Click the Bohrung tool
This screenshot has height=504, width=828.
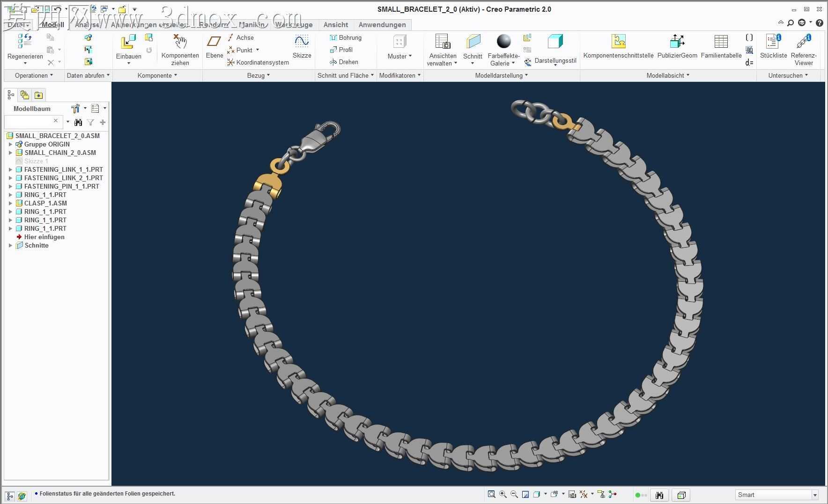point(345,37)
